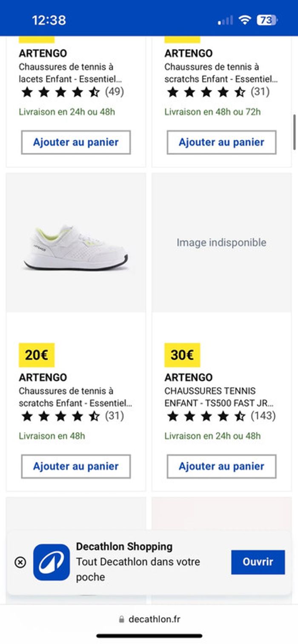Tap the battery indicator showing 73
Viewport: 298px width, 644px height.
click(266, 20)
